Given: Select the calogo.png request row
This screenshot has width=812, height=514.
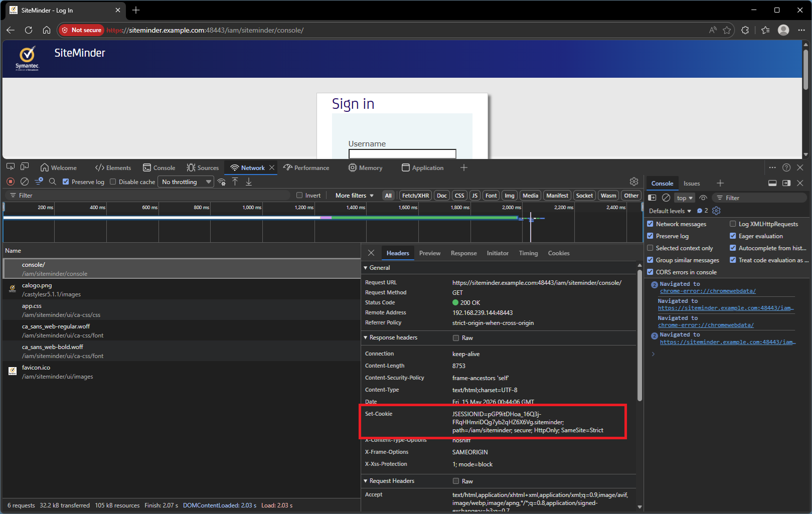Looking at the screenshot, I should 182,289.
